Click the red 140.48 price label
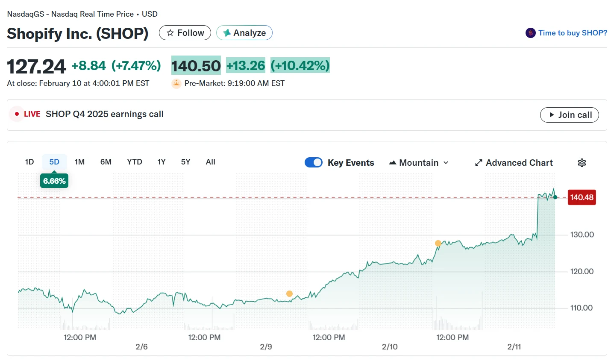The height and width of the screenshot is (364, 614). click(582, 197)
